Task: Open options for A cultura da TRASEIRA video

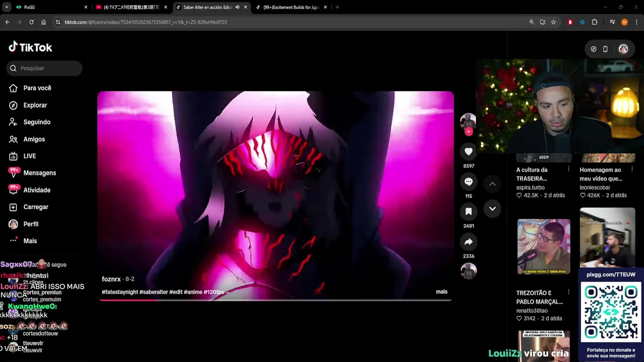Action: 569,169
